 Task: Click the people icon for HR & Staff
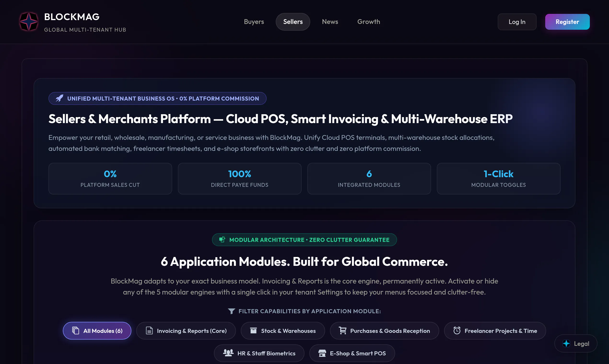[228, 353]
